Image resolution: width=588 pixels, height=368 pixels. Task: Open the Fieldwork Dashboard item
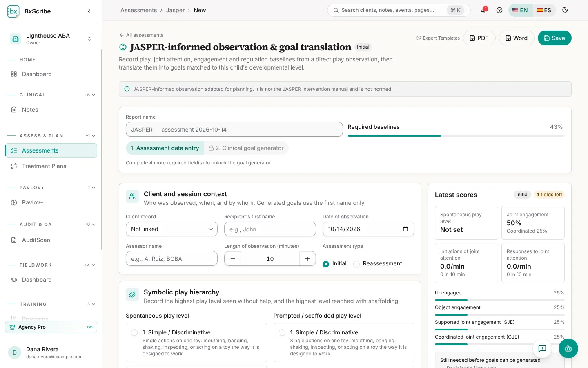51,280
